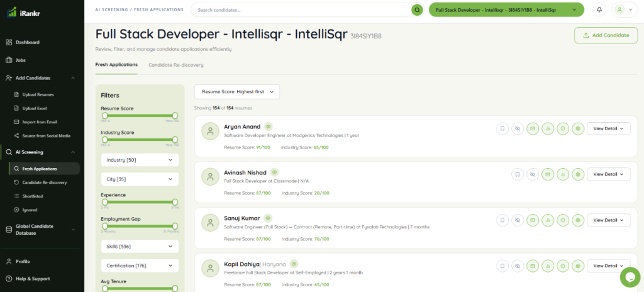
Task: Open Upload Excel in sidebar
Action: pyautogui.click(x=35, y=109)
